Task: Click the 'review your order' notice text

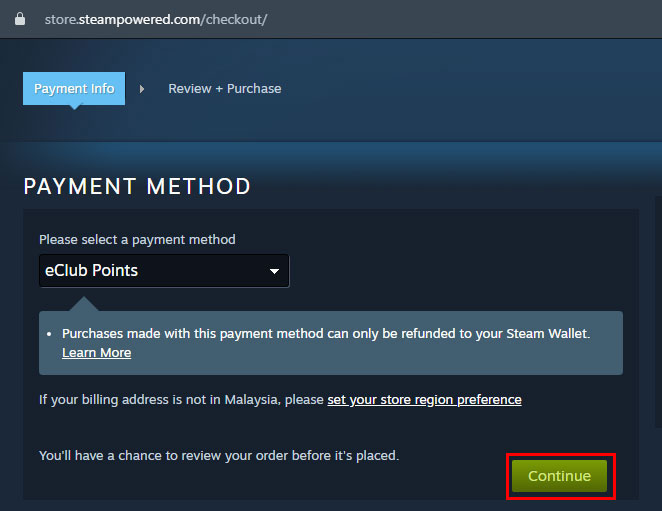Action: 218,455
